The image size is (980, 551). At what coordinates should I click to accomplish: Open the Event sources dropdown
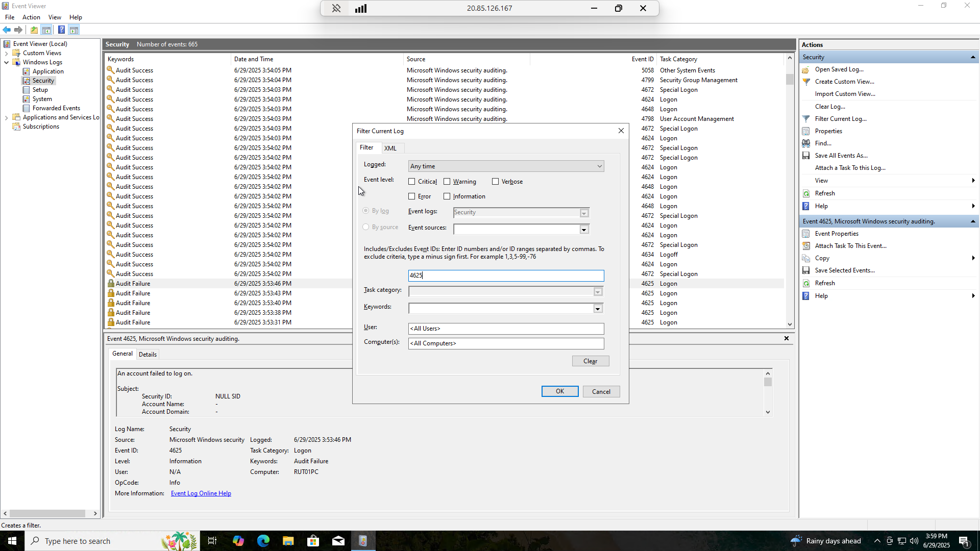click(x=584, y=230)
